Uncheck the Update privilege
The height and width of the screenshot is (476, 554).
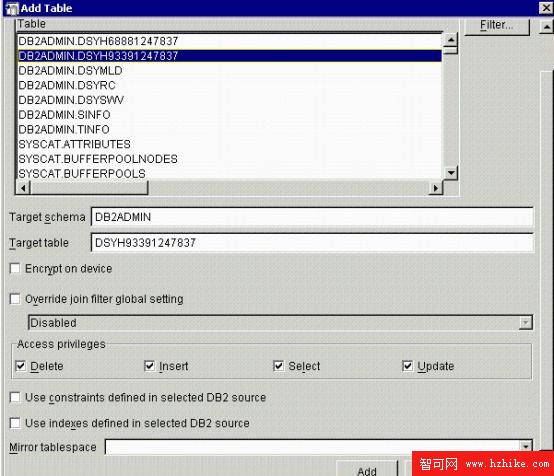click(408, 366)
